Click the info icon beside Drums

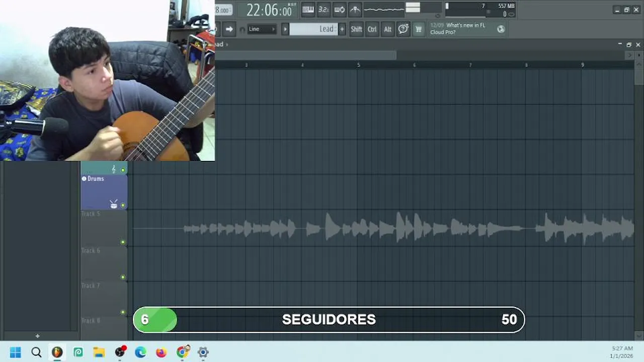(84, 178)
